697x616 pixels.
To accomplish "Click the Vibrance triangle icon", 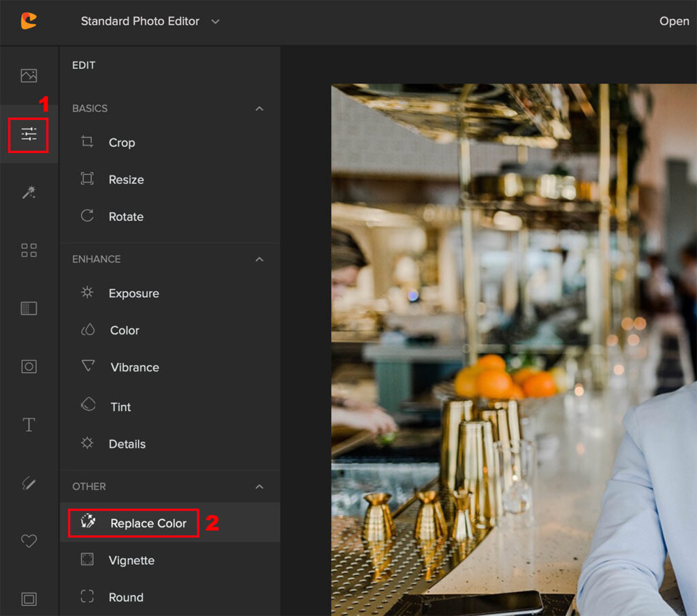I will click(88, 366).
